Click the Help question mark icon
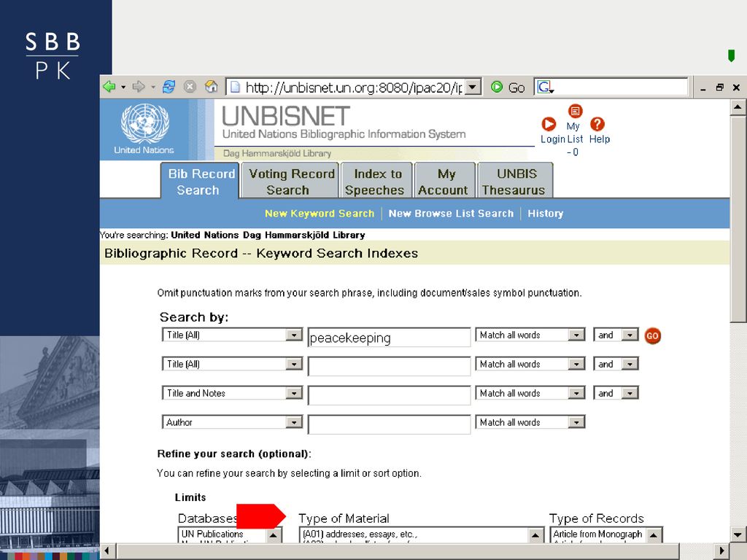747x560 pixels. tap(597, 124)
